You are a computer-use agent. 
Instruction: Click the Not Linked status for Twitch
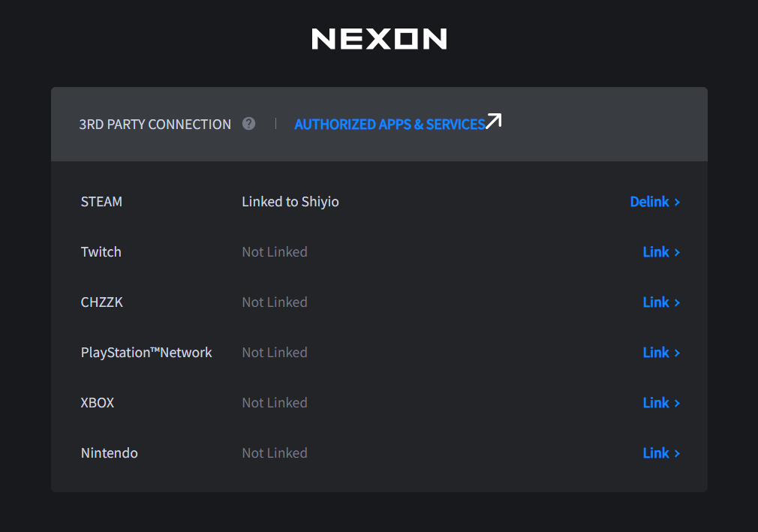pos(275,252)
